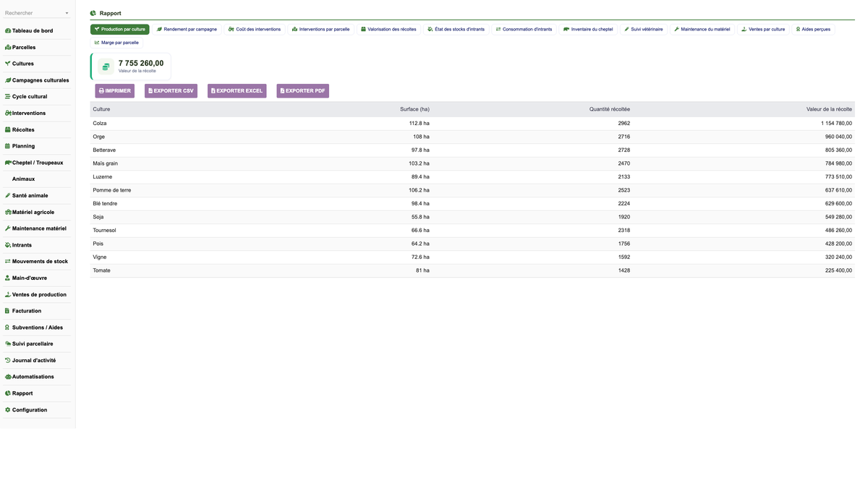
Task: Select the Betterave culture cell
Action: (x=104, y=150)
